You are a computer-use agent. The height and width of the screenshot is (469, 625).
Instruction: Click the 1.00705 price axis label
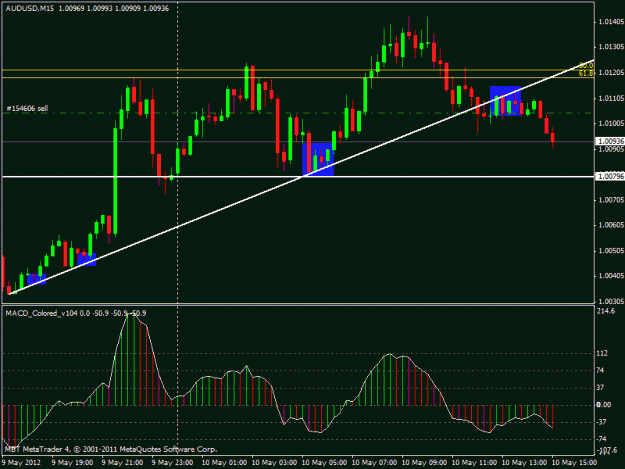pos(611,200)
